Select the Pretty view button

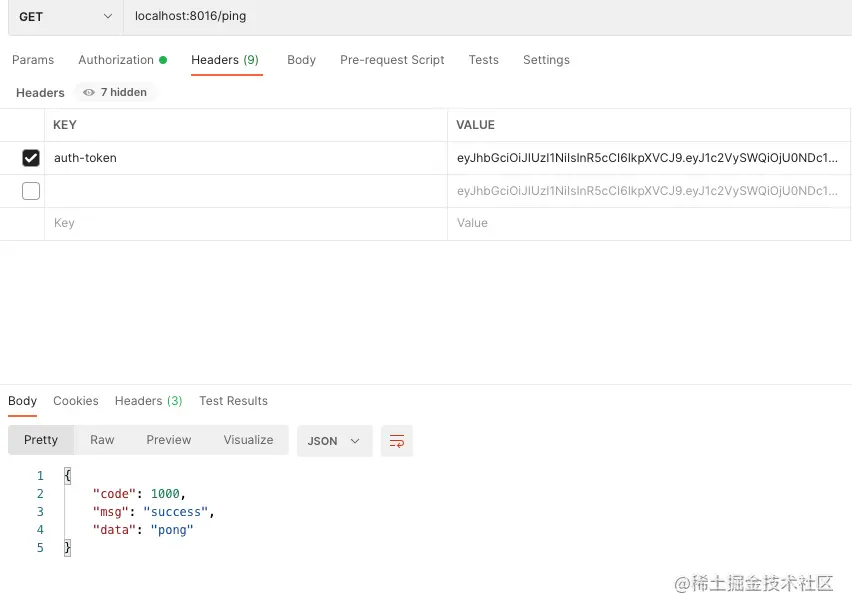41,440
